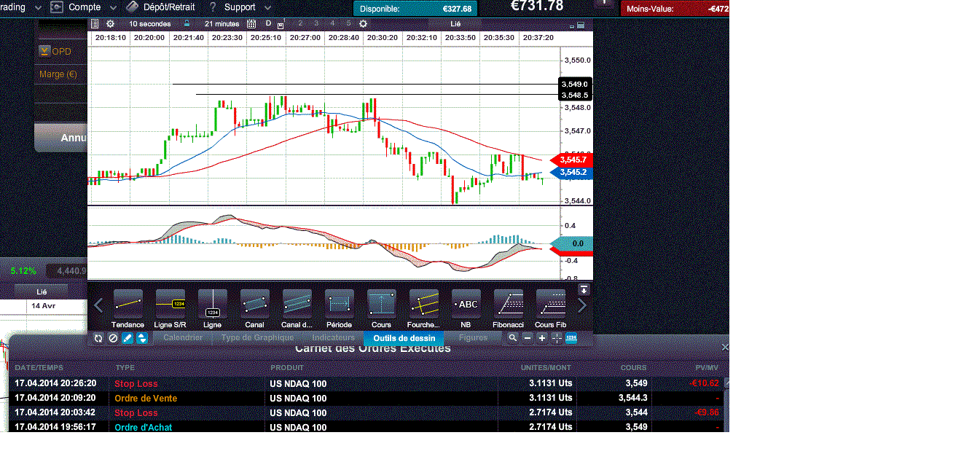Screen dimensions: 980x470
Task: Toggle the chart time range lock
Action: click(187, 24)
